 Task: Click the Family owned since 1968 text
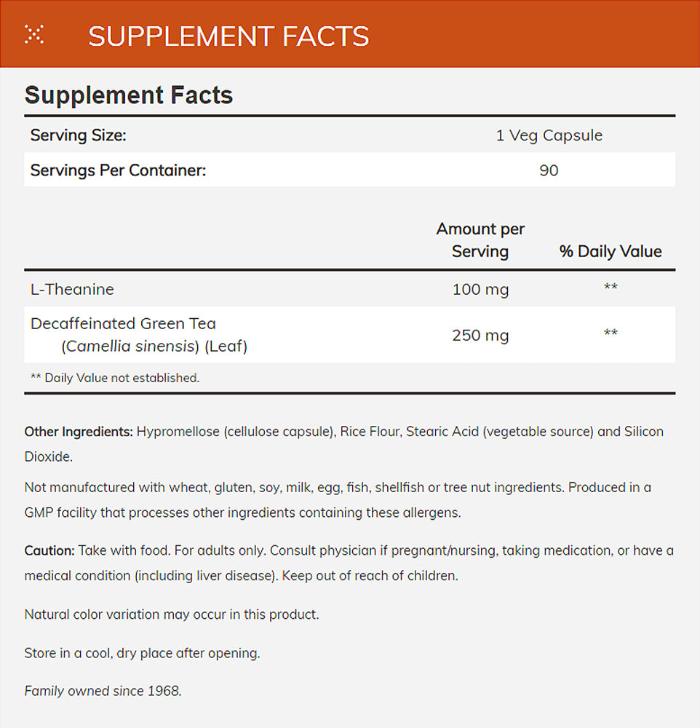pyautogui.click(x=103, y=691)
